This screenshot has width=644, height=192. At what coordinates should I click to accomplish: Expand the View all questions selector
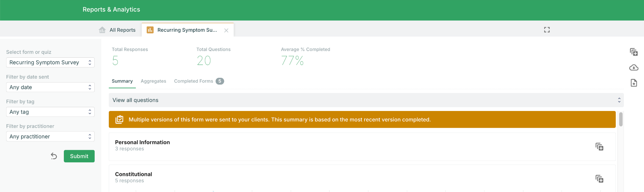coord(366,100)
